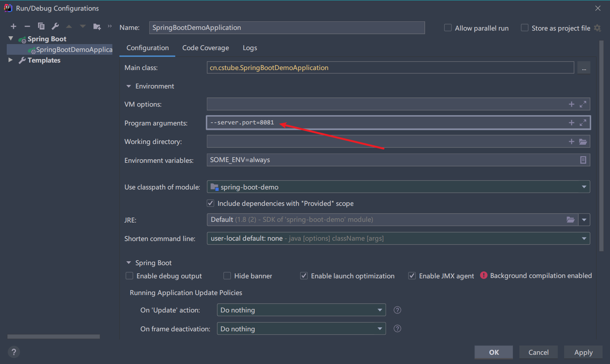Uncheck Include dependencies with Provided scope

[x=210, y=203]
